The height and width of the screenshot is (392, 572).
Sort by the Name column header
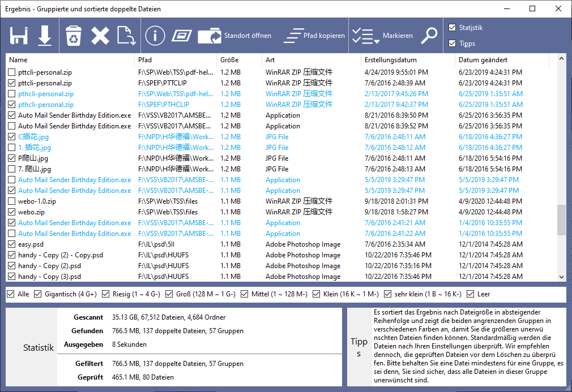point(70,60)
